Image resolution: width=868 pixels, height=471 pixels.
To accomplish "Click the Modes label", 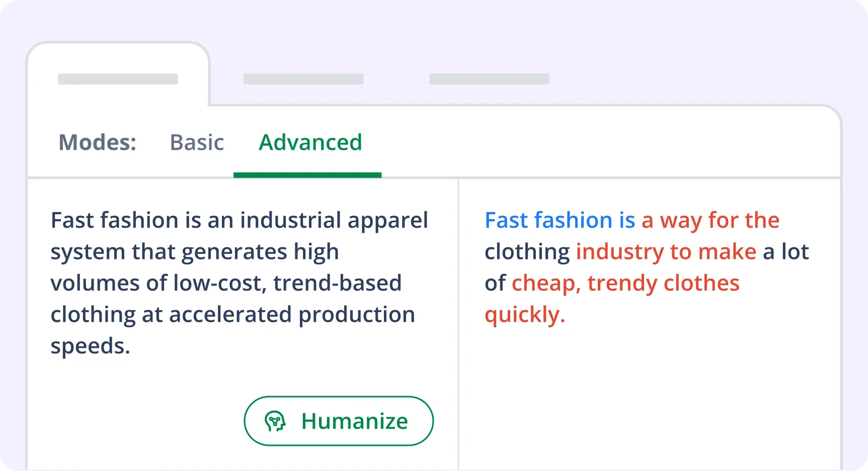I will (x=97, y=142).
